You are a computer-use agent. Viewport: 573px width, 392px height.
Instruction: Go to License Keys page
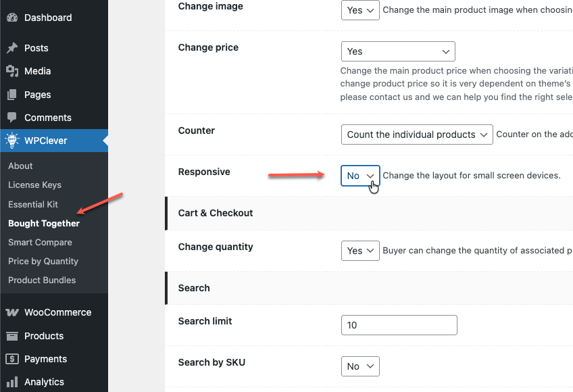(x=34, y=185)
